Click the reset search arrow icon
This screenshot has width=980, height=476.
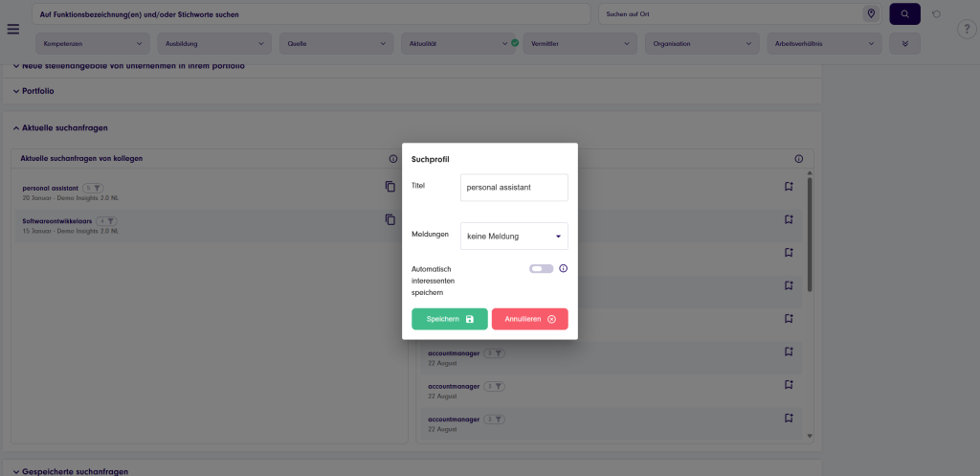click(936, 14)
